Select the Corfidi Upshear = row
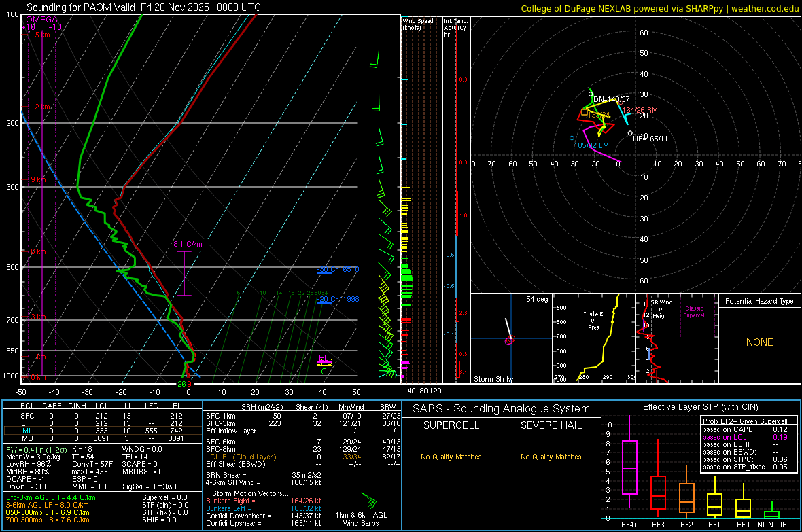 (x=264, y=522)
